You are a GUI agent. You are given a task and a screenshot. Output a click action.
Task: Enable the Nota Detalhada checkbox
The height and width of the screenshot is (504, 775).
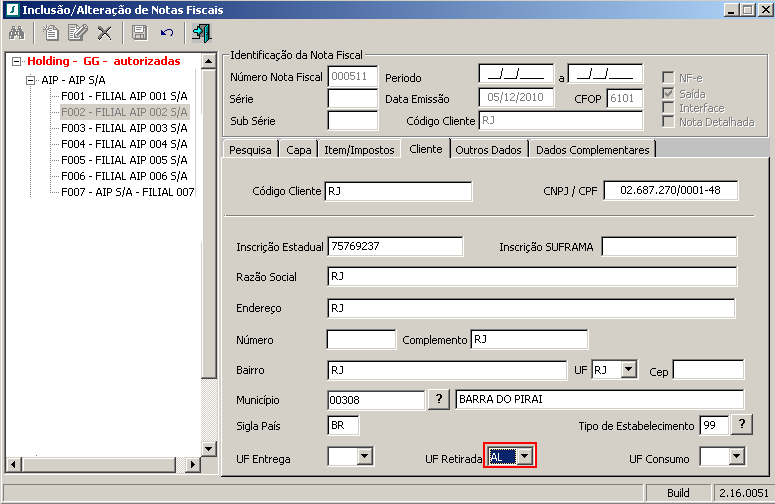(x=669, y=122)
